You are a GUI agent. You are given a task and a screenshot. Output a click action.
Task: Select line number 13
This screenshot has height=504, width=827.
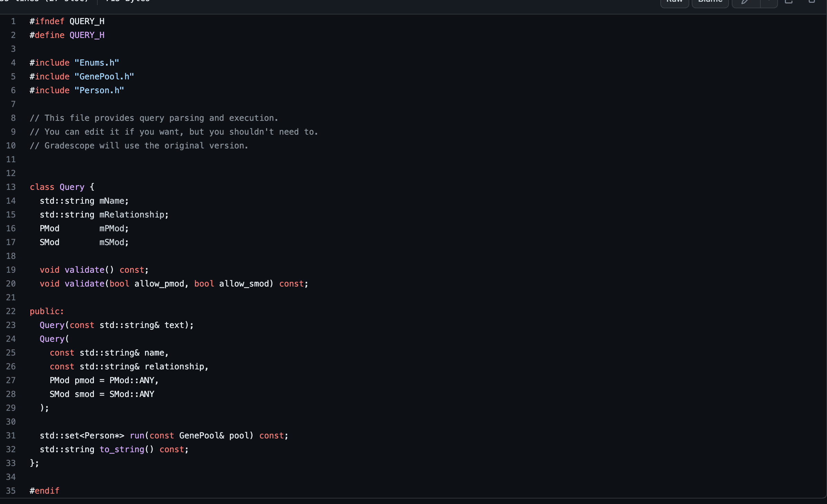pos(11,187)
